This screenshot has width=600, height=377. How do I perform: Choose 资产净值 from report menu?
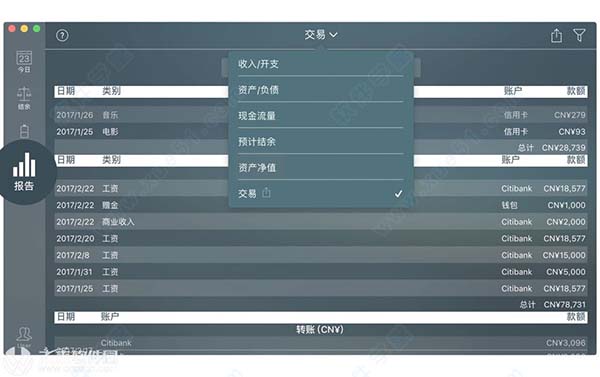321,168
